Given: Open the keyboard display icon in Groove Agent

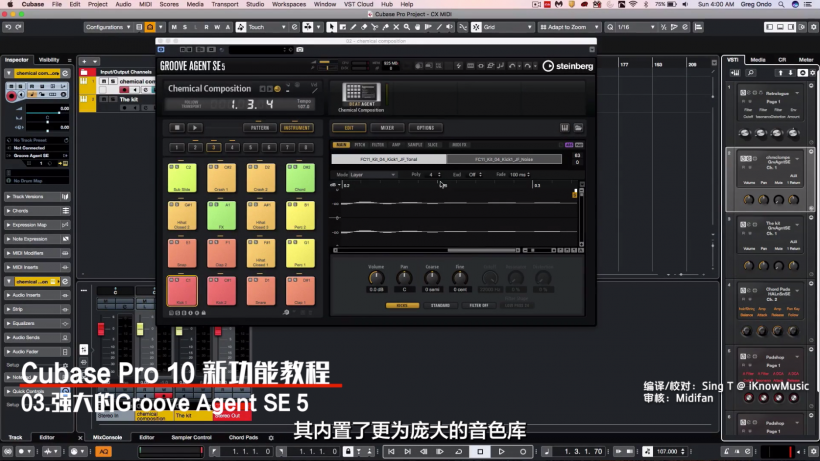Looking at the screenshot, I should 565,128.
